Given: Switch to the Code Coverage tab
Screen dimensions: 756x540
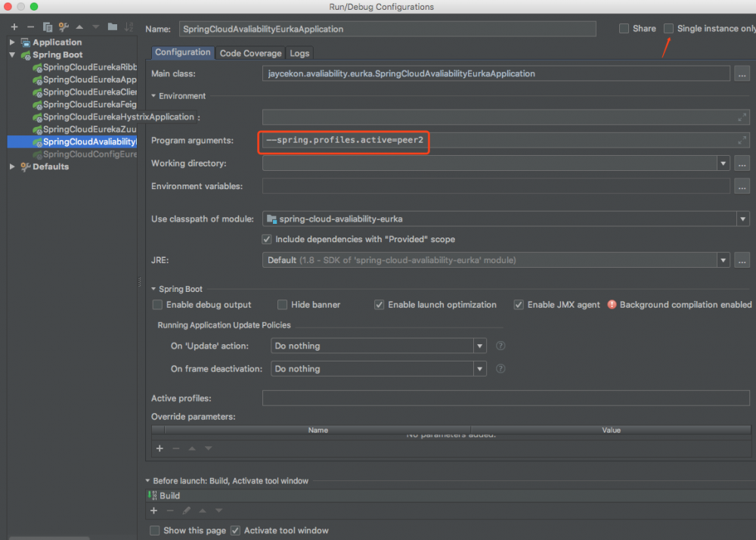Looking at the screenshot, I should tap(251, 53).
